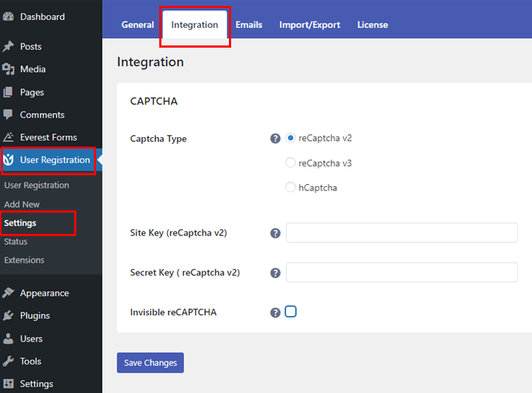Open the Status submenu link
Image resolution: width=532 pixels, height=393 pixels.
coord(15,241)
